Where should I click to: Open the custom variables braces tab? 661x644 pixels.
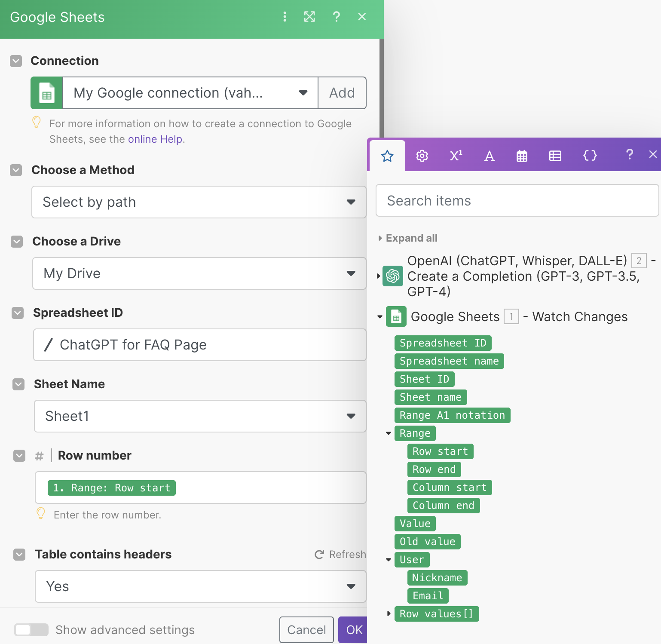tap(590, 156)
